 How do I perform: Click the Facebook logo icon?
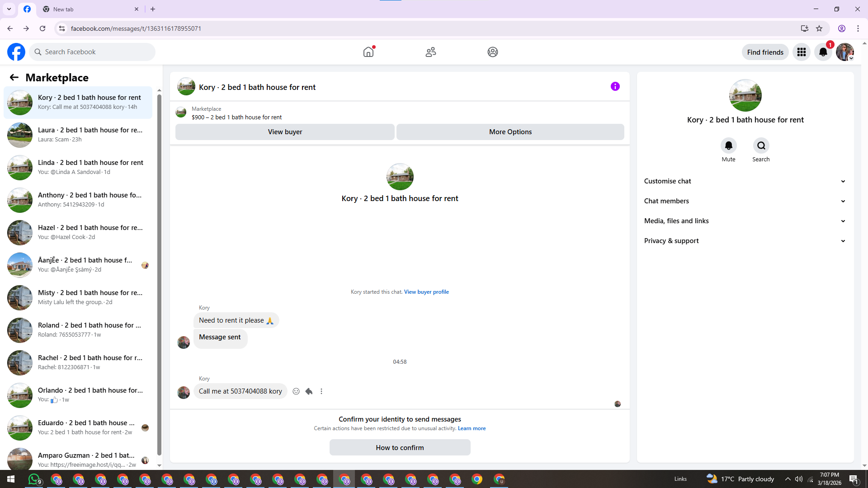pyautogui.click(x=16, y=52)
